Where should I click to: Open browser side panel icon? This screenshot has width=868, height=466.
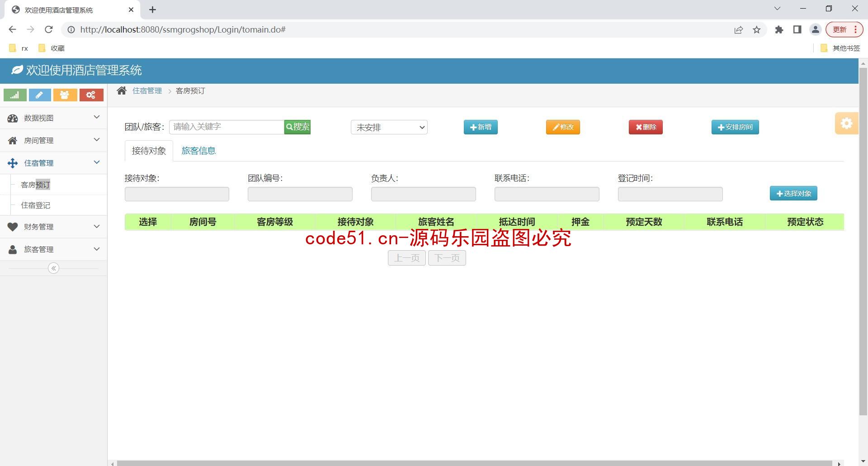tap(797, 29)
